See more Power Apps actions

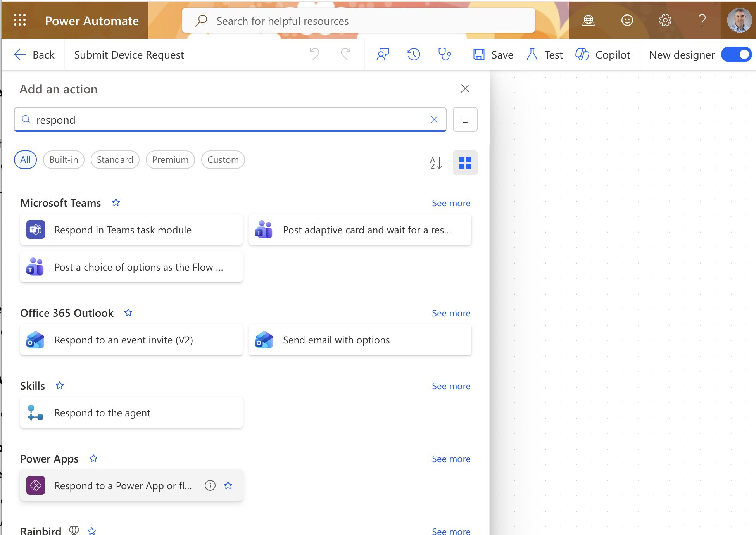coord(451,459)
